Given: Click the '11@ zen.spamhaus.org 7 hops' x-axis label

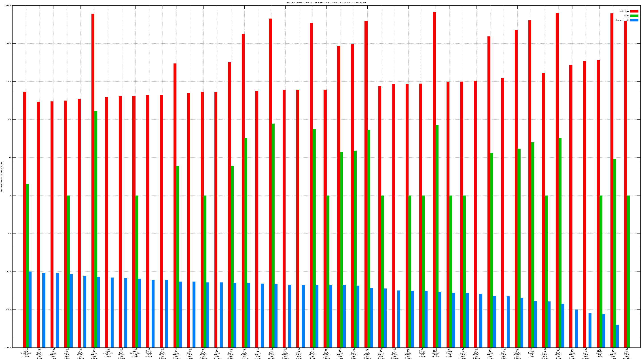Looking at the screenshot, I should click(x=26, y=353).
